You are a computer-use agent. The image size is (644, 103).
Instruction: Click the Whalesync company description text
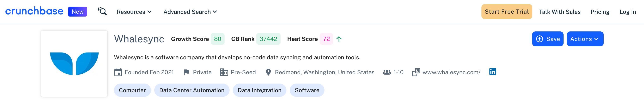point(237,57)
